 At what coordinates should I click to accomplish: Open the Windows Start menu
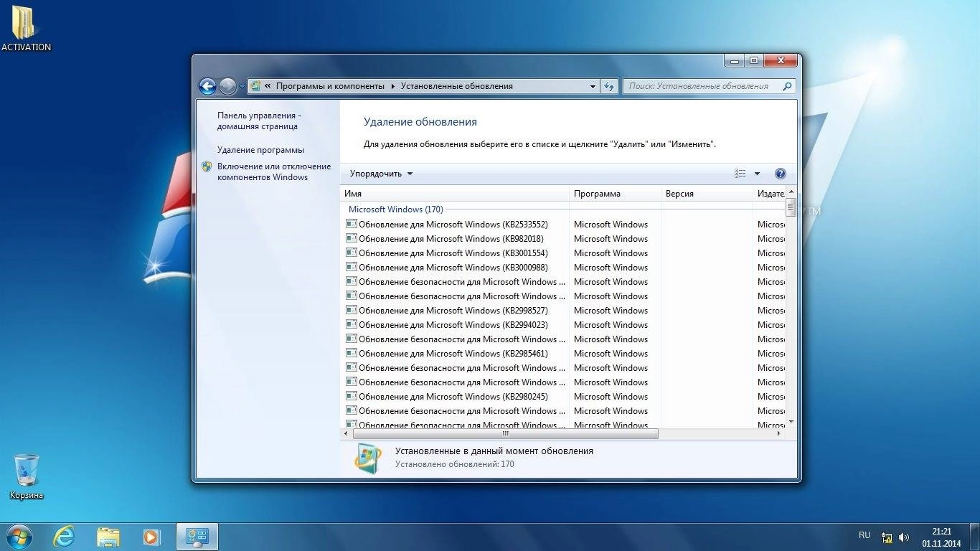pos(19,537)
